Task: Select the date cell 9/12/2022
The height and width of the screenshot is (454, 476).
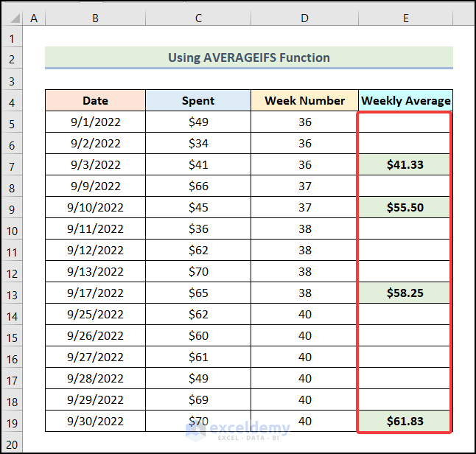Action: coord(95,250)
